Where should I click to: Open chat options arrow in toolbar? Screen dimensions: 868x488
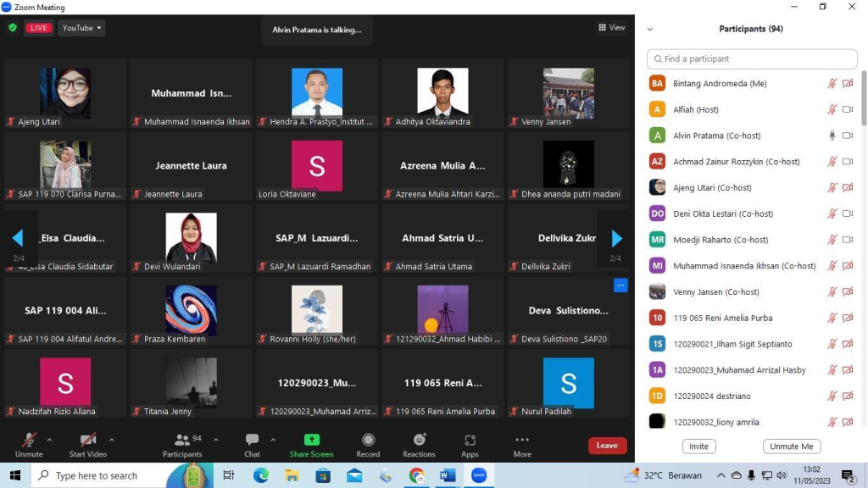(273, 441)
